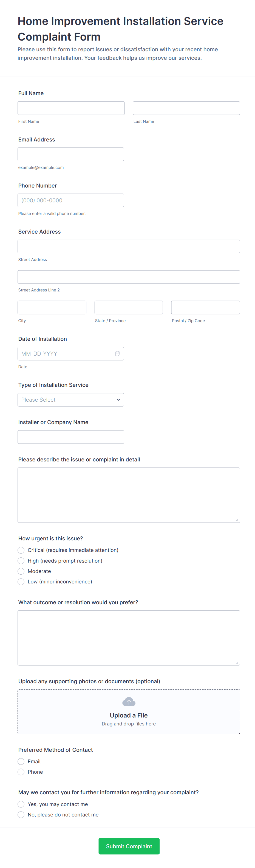Screen dimensions: 255x868
Task: Open the calendar picker icon
Action: tap(118, 353)
